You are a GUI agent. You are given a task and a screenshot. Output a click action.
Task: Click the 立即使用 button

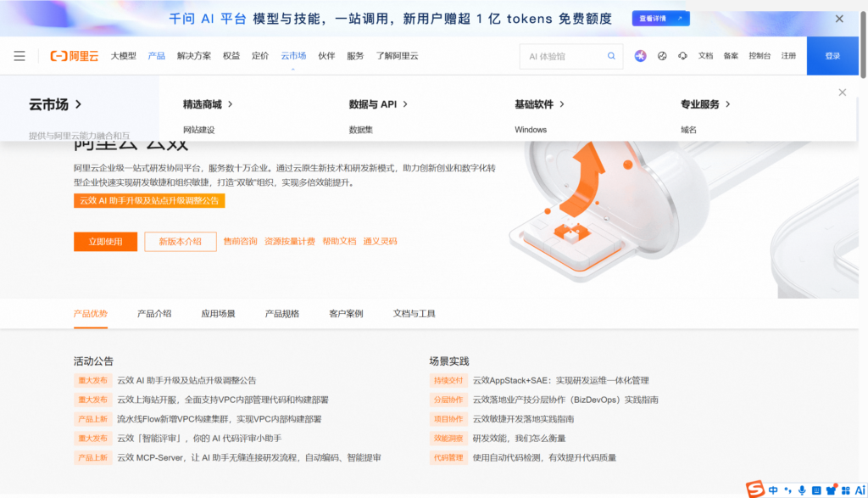point(106,242)
